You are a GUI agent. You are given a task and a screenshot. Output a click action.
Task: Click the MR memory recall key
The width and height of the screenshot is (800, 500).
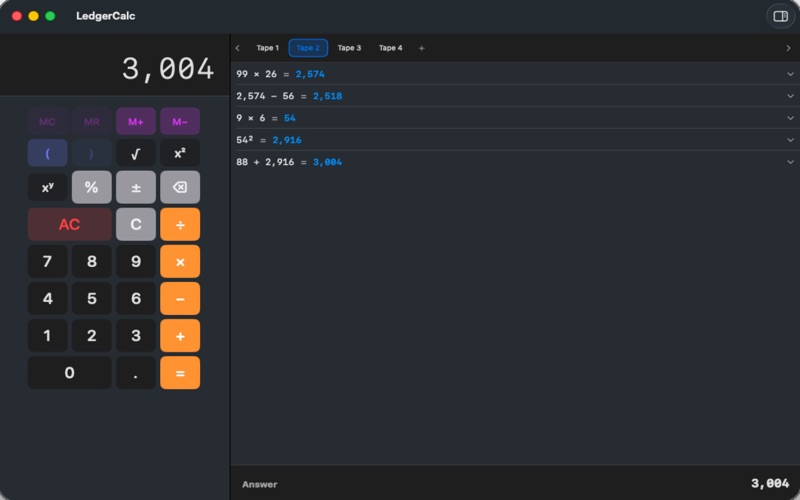click(92, 121)
